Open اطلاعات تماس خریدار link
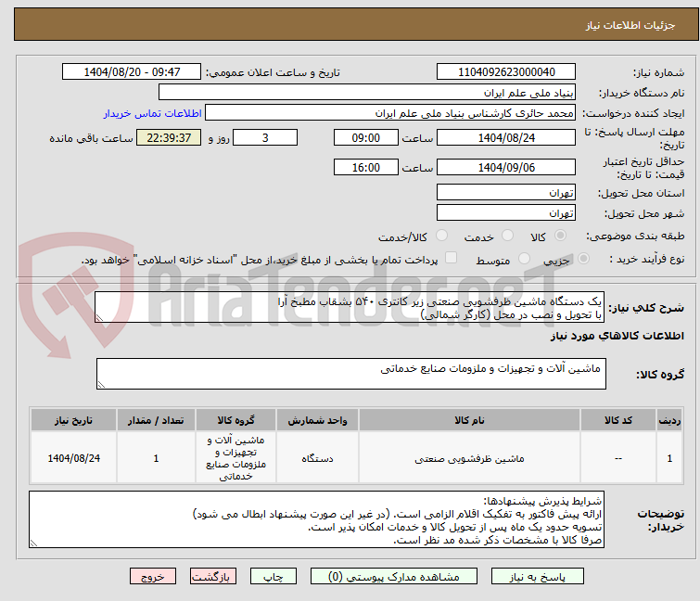The height and width of the screenshot is (601, 700). coord(152,113)
